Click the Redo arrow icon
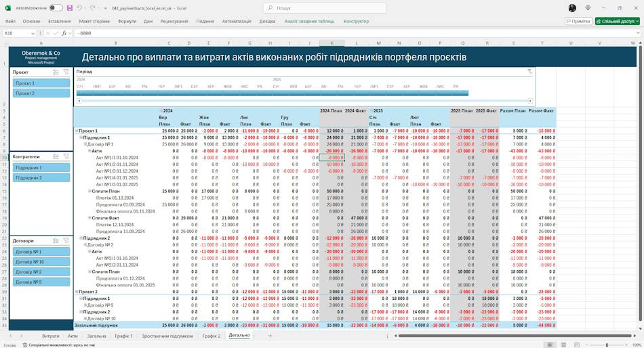The width and height of the screenshot is (644, 348). pyautogui.click(x=92, y=8)
